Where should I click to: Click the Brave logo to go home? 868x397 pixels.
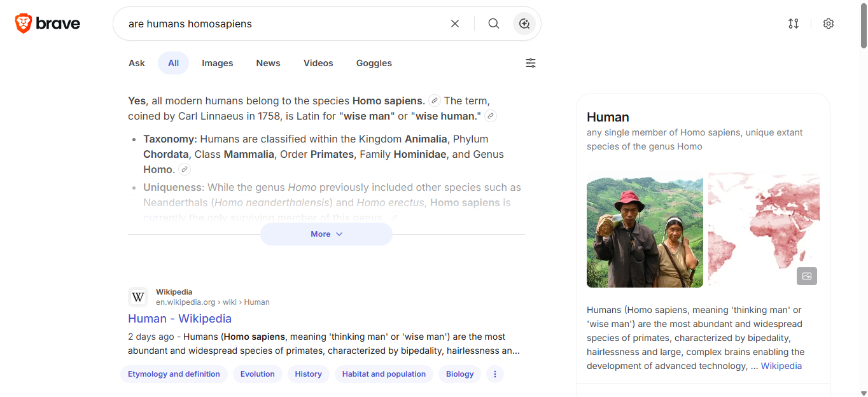[48, 24]
